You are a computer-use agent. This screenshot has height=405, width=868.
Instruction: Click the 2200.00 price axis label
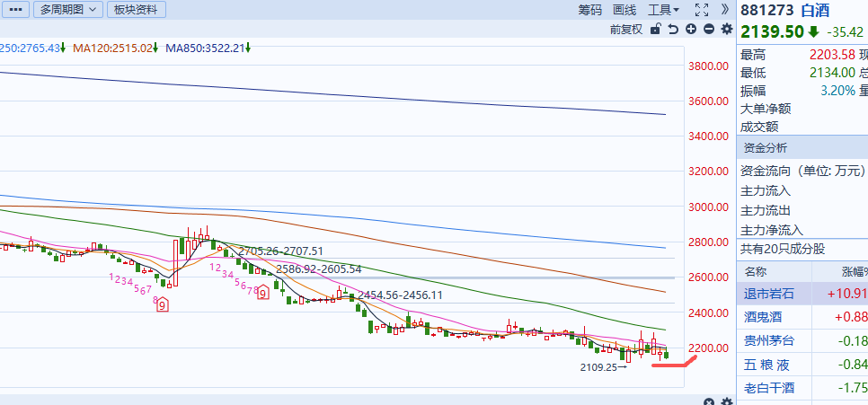tap(708, 348)
